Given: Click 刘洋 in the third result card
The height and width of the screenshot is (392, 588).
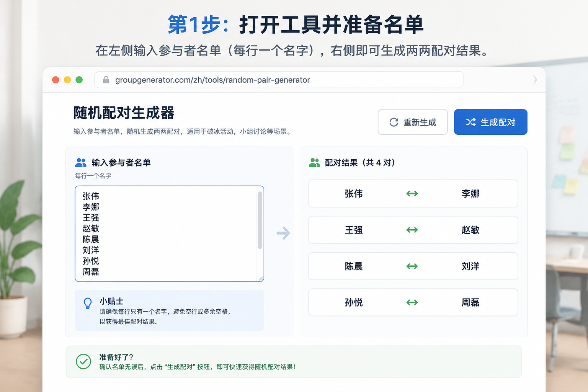Looking at the screenshot, I should tap(470, 266).
